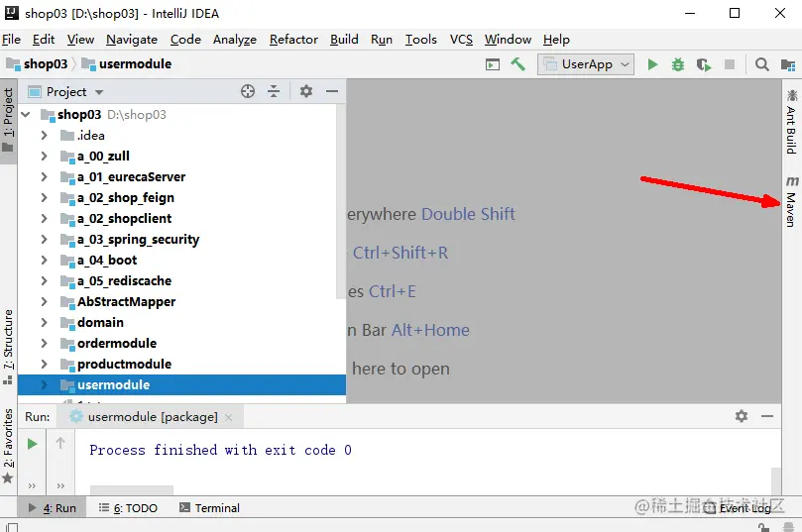
Task: Click the usermodule breadcrumb in the navigation bar
Action: click(x=127, y=63)
